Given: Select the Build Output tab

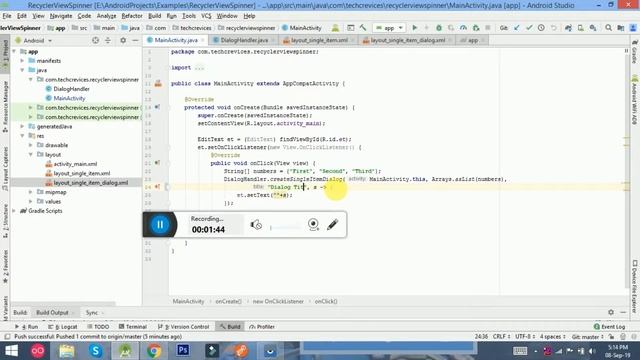Looking at the screenshot, I should click(52, 312).
